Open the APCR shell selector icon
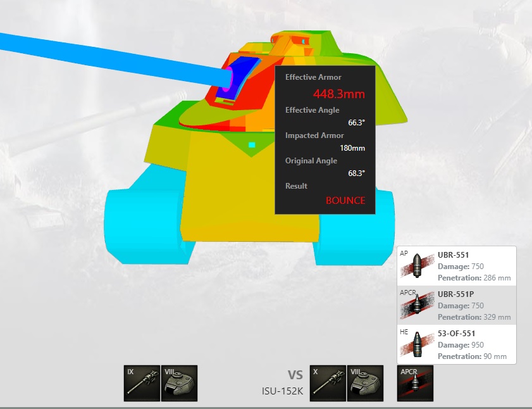The image size is (532, 409). coord(415,383)
